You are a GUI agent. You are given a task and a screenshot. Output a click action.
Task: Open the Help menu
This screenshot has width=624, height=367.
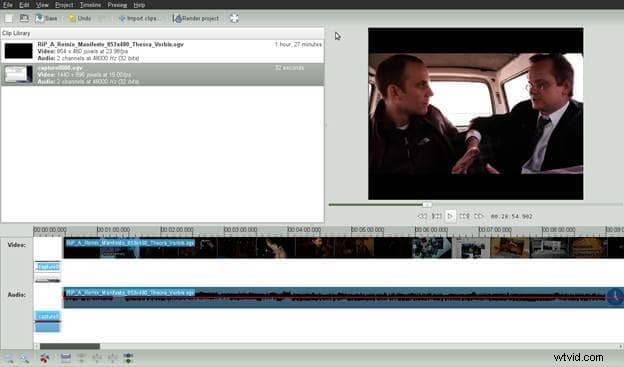coord(139,5)
